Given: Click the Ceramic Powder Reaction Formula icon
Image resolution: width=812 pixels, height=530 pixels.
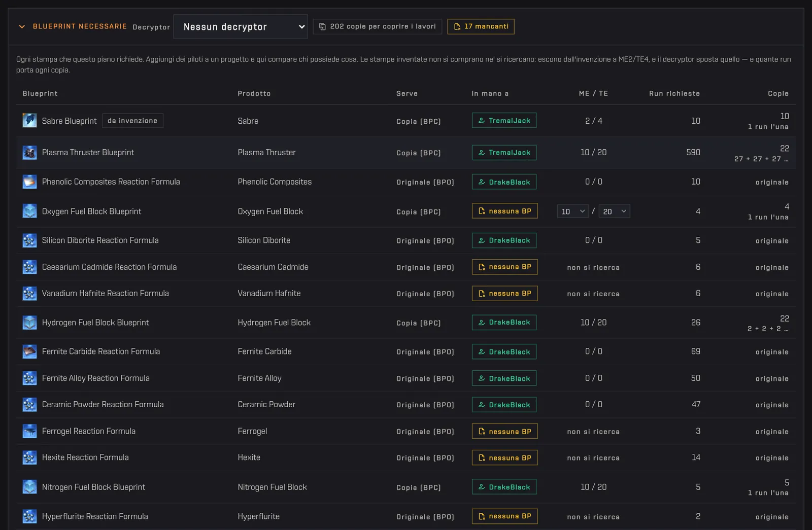Looking at the screenshot, I should 29,404.
